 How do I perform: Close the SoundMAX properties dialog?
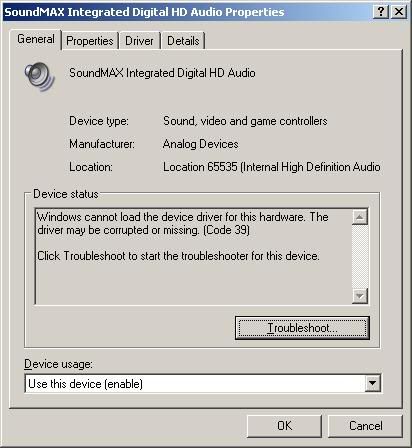[399, 12]
